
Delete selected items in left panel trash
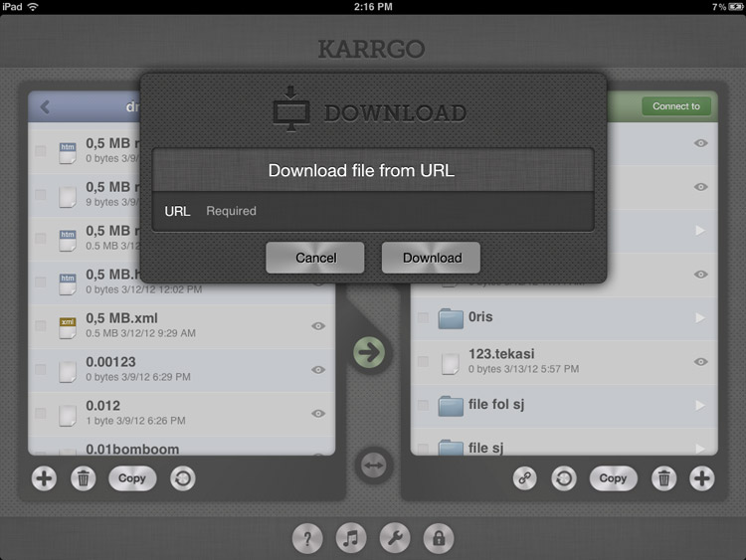84,478
